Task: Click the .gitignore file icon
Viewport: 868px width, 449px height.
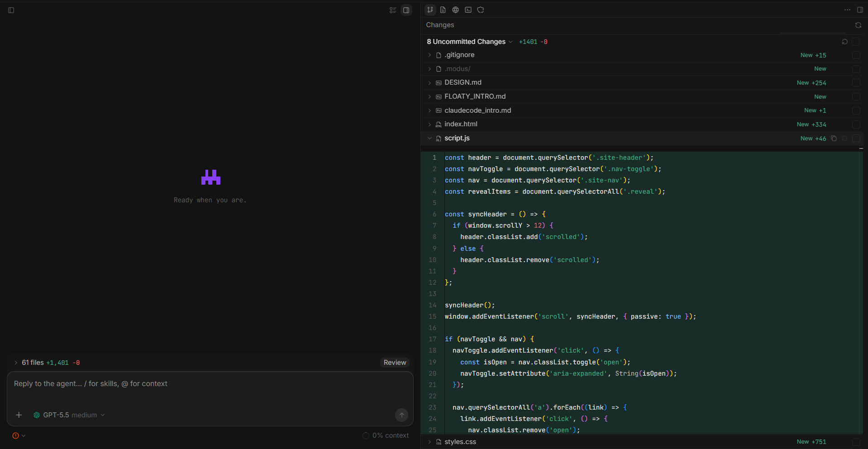Action: [x=439, y=55]
